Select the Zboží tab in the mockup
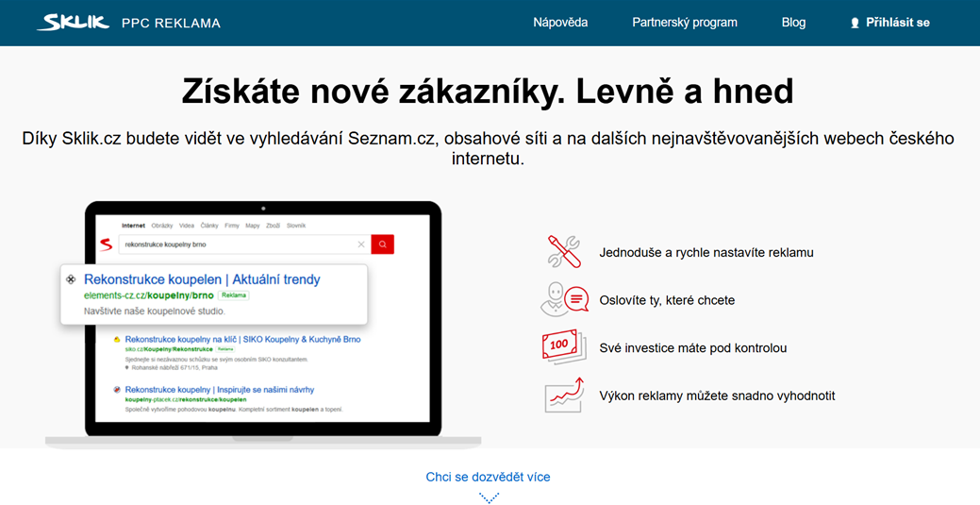 [x=274, y=226]
